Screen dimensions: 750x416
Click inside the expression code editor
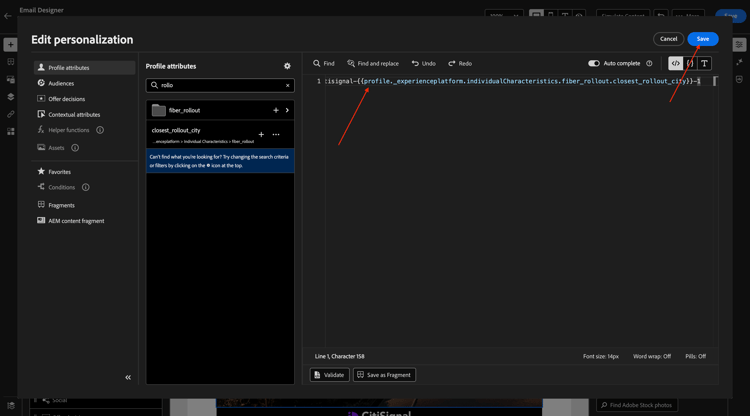(x=519, y=210)
